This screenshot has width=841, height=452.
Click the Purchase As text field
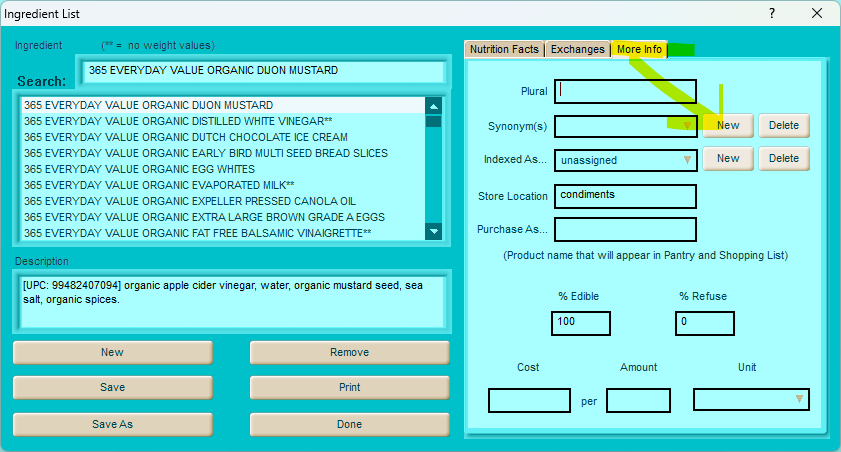tap(625, 229)
